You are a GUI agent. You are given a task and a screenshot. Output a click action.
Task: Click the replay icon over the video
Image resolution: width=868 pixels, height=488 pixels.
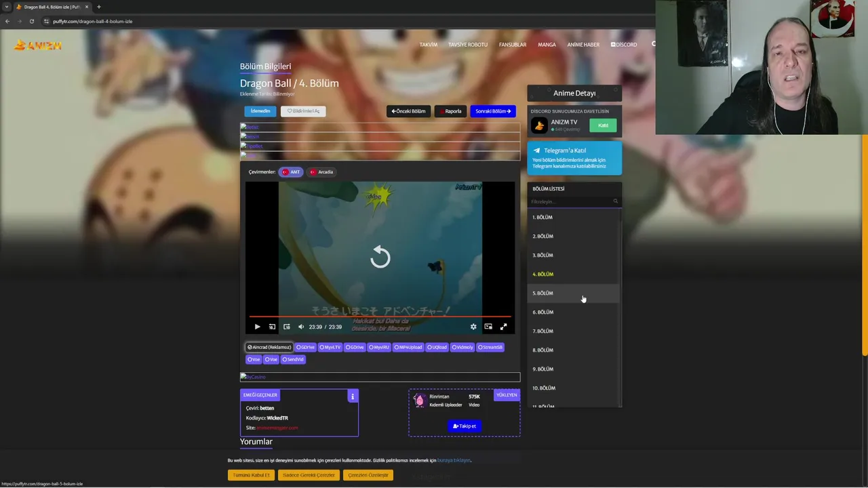[380, 257]
